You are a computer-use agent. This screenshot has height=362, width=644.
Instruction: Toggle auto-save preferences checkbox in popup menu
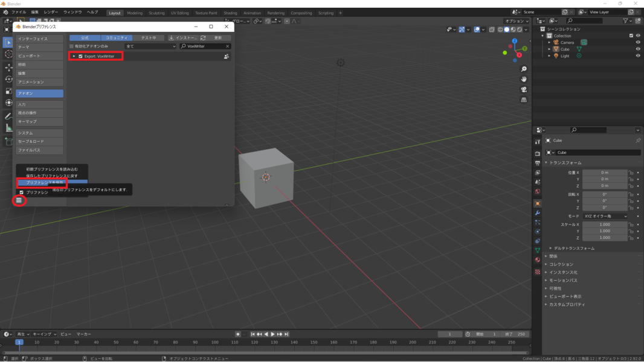(22, 192)
